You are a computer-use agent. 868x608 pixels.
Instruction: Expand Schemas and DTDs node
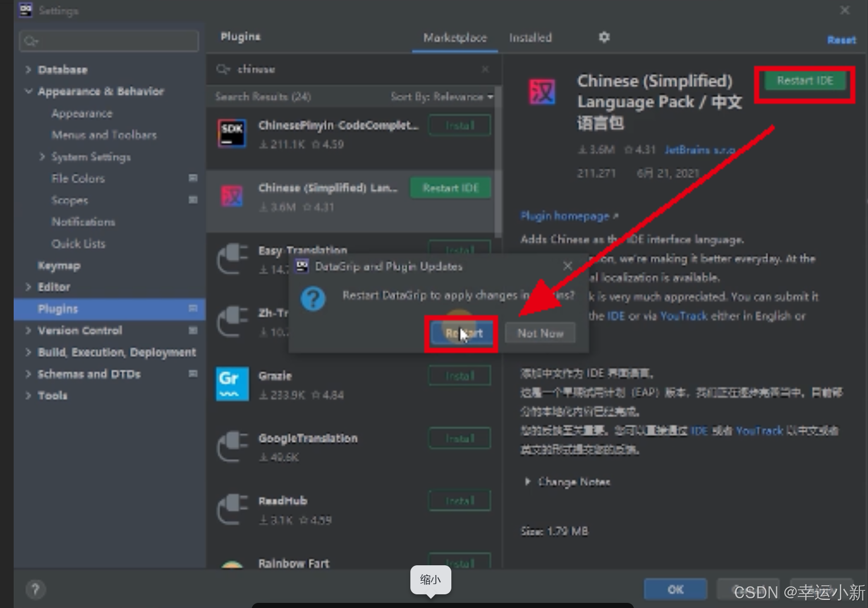click(28, 374)
